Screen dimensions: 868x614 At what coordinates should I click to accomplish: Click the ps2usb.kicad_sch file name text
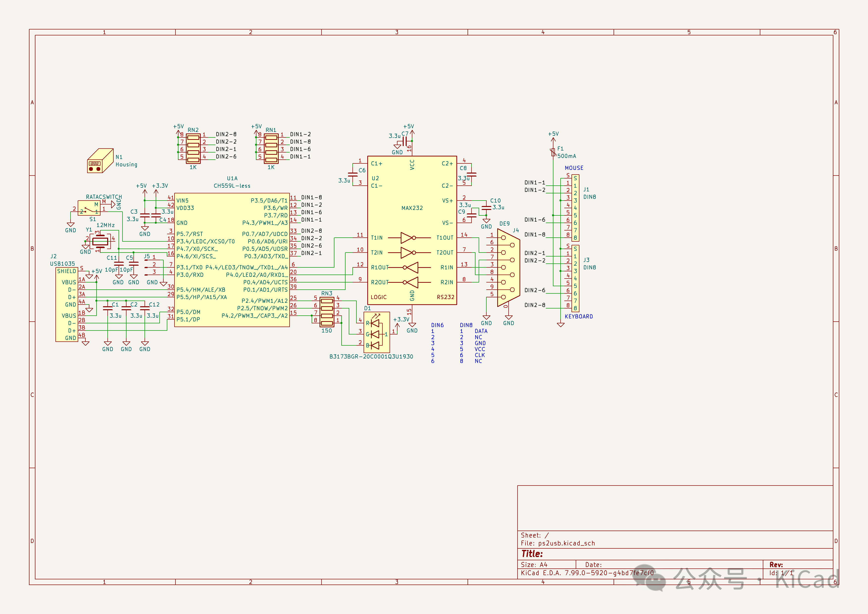click(x=566, y=543)
